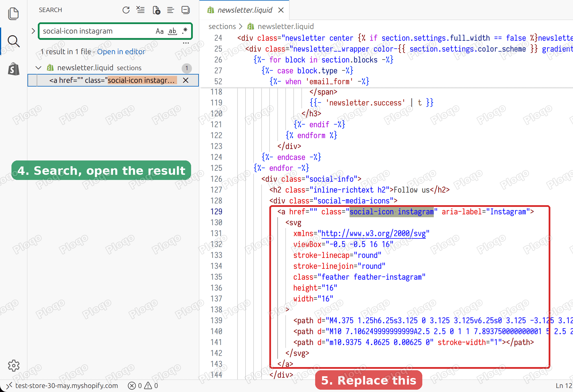This screenshot has width=573, height=392.
Task: Collapse the newsletter.liquid result group
Action: 38,68
